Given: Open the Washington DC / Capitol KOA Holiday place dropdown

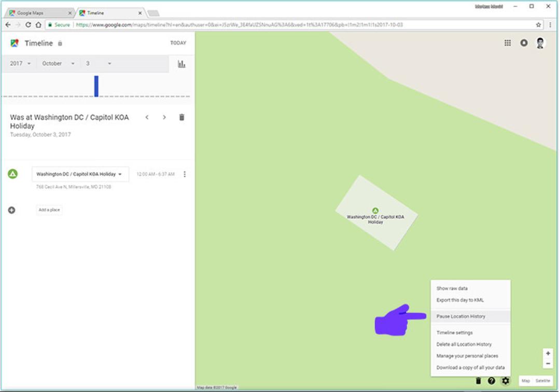Looking at the screenshot, I should point(80,174).
